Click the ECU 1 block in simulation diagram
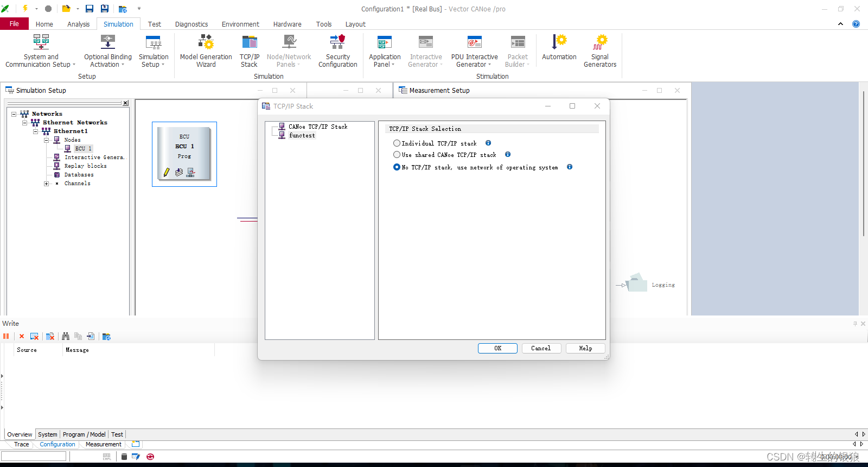The height and width of the screenshot is (467, 868). click(x=184, y=154)
